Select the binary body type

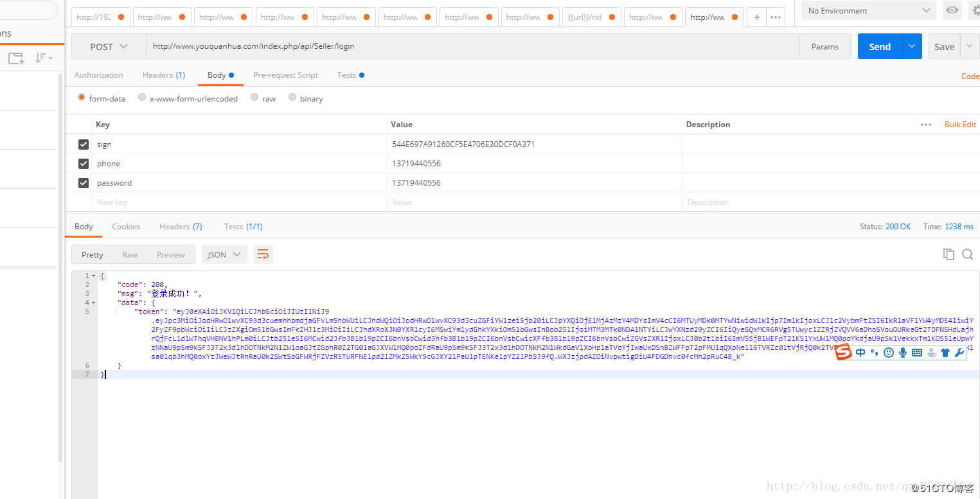click(x=292, y=98)
